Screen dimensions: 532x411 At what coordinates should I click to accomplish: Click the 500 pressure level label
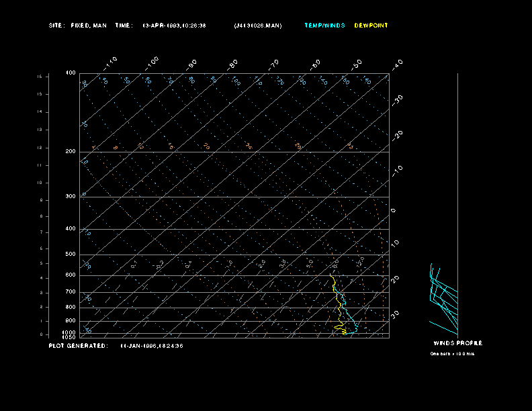pyautogui.click(x=70, y=255)
